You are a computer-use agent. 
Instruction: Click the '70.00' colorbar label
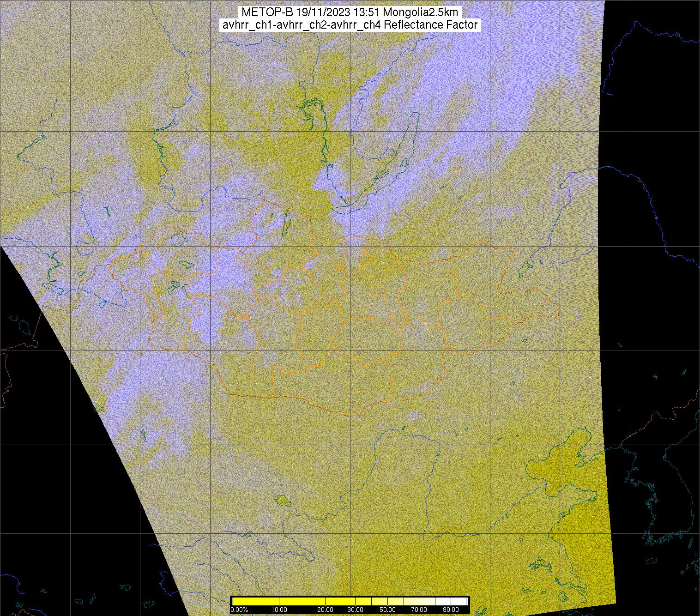pyautogui.click(x=419, y=610)
